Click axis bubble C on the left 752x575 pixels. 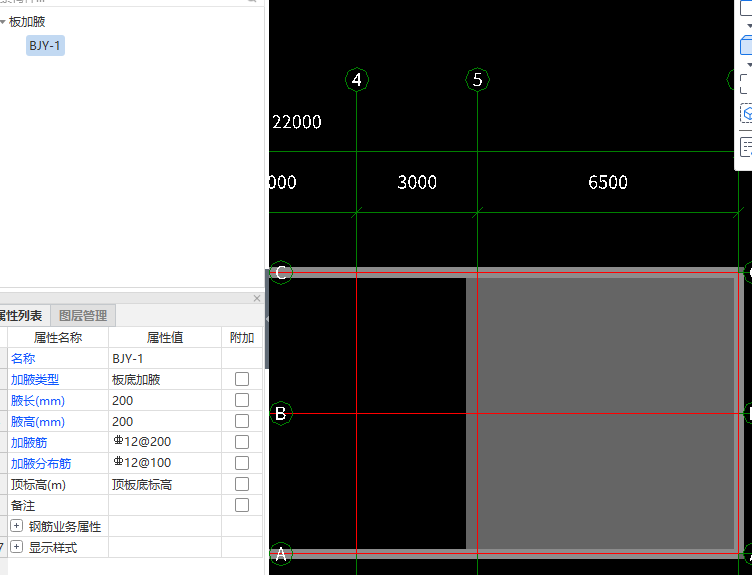[281, 272]
